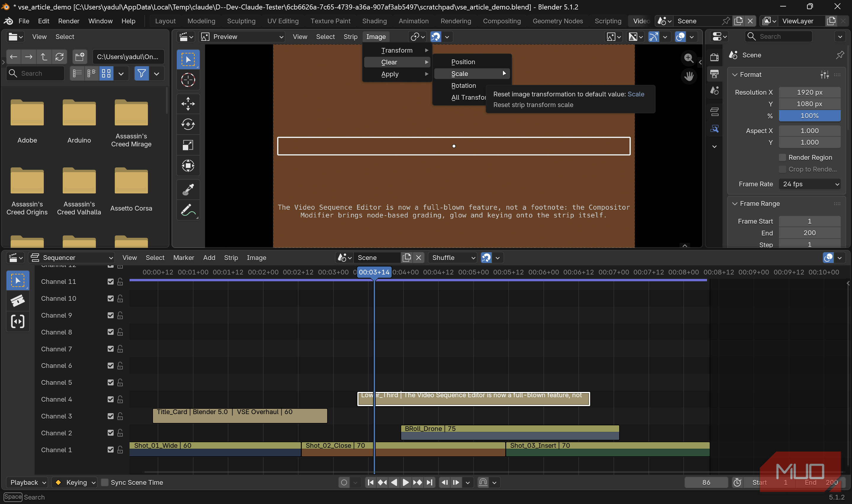Image resolution: width=852 pixels, height=504 pixels.
Task: Jump to the first frame endpoint
Action: tap(370, 482)
